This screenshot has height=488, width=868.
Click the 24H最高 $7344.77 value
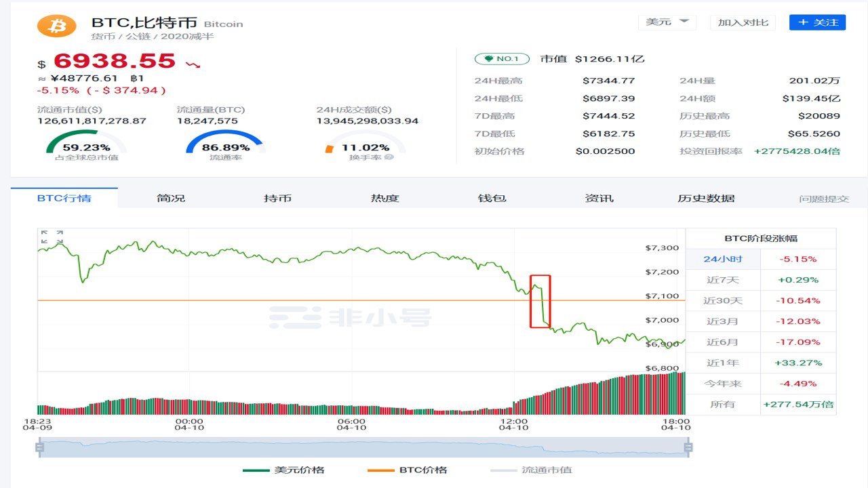pyautogui.click(x=609, y=81)
